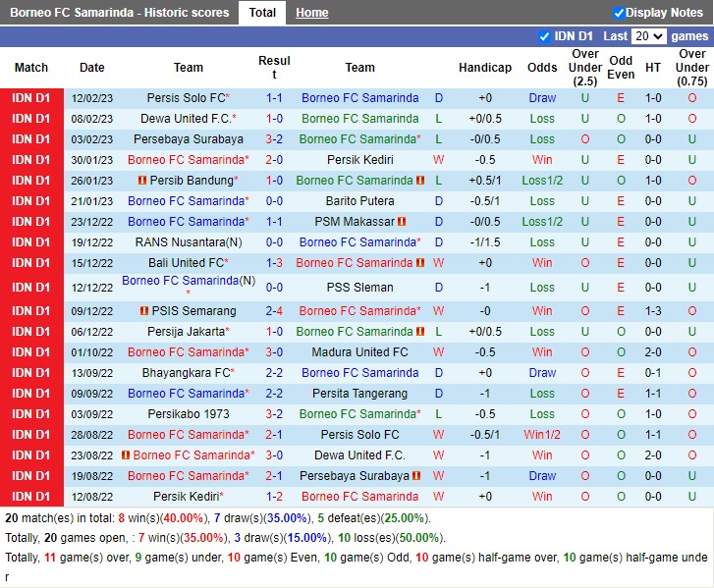This screenshot has width=714, height=588.
Task: Click the IDN D1 league cell for 12/02/23
Action: click(x=30, y=98)
